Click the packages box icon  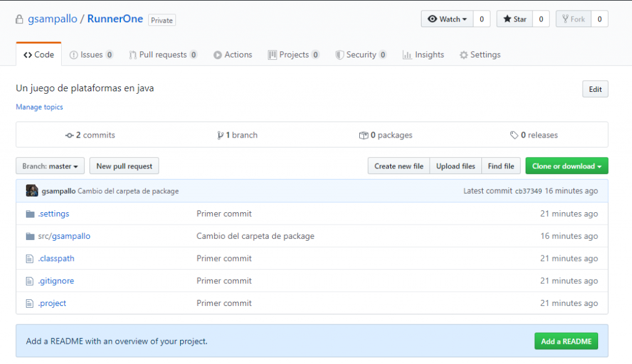pyautogui.click(x=364, y=136)
